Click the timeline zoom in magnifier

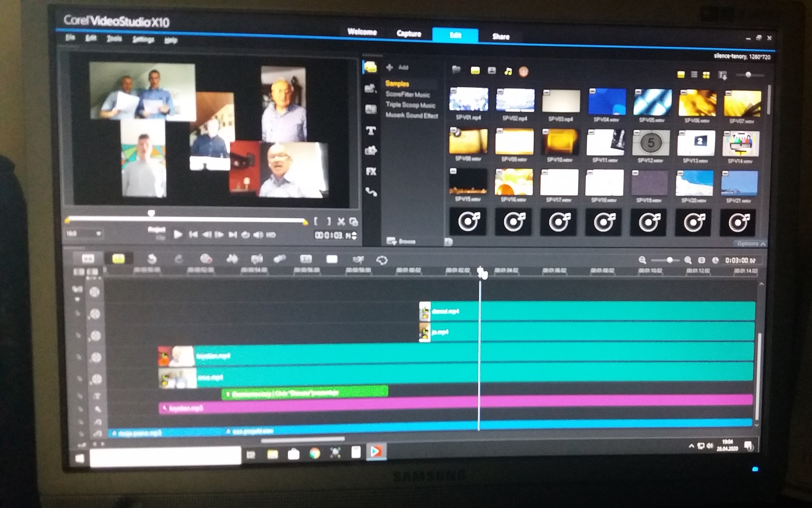coord(687,260)
